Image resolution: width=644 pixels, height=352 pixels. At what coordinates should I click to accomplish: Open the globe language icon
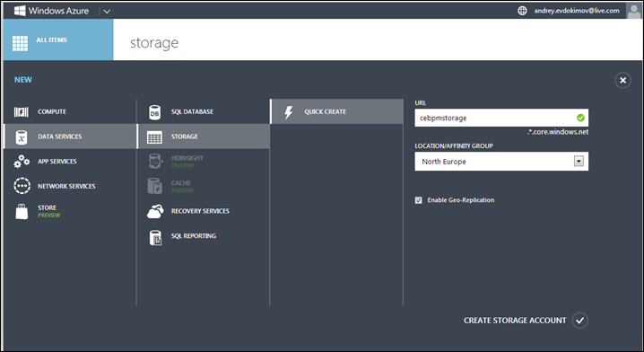click(x=522, y=11)
